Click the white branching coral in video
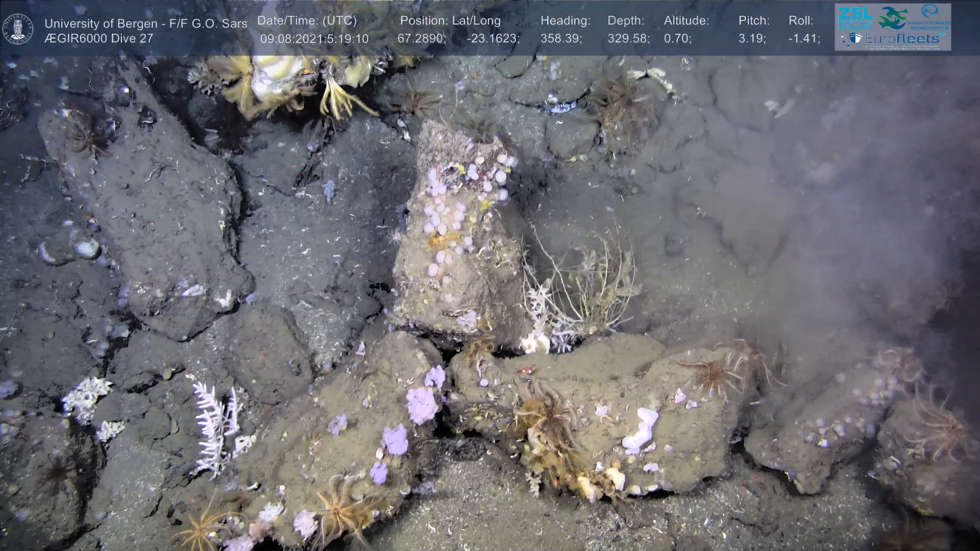This screenshot has width=980, height=551. [x=214, y=426]
